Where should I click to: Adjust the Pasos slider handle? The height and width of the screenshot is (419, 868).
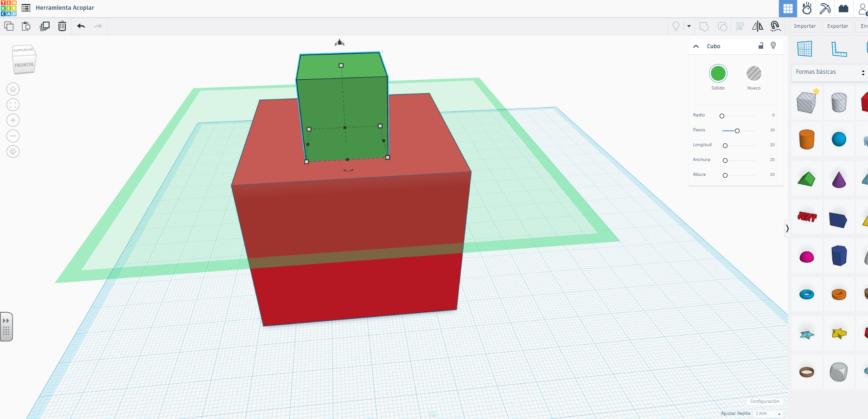[737, 131]
